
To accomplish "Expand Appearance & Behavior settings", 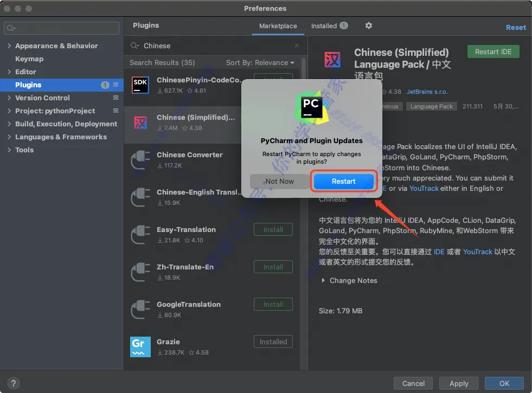I will (9, 46).
